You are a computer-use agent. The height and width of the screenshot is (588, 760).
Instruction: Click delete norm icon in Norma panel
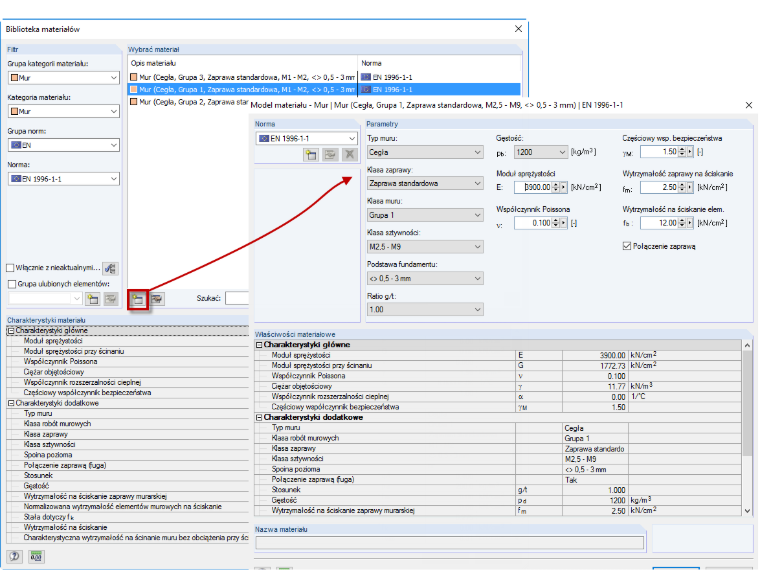pyautogui.click(x=349, y=155)
